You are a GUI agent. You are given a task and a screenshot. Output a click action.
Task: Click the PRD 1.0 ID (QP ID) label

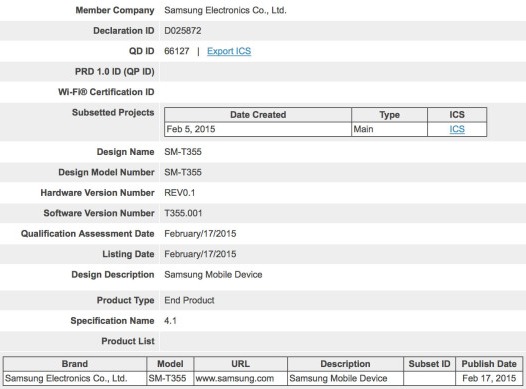pyautogui.click(x=115, y=72)
